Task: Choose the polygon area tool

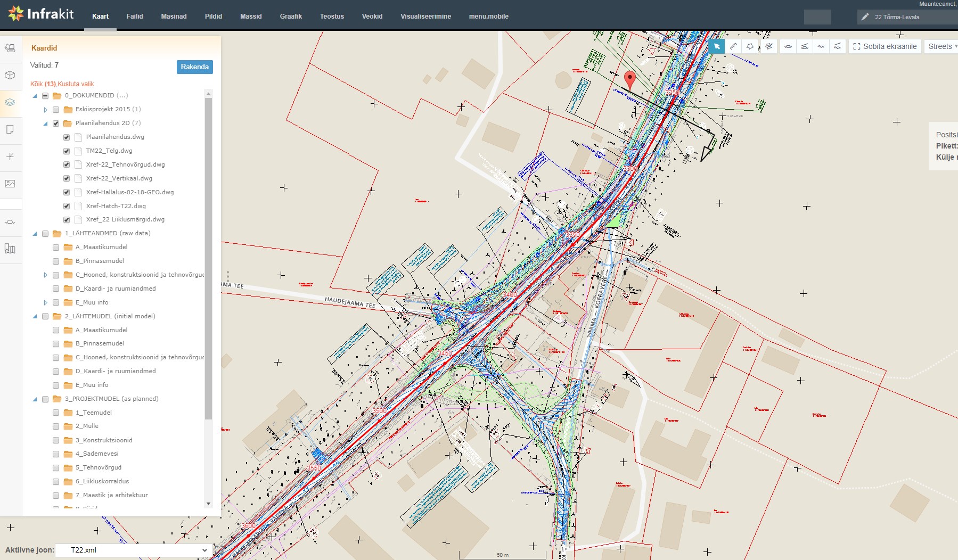Action: 750,46
